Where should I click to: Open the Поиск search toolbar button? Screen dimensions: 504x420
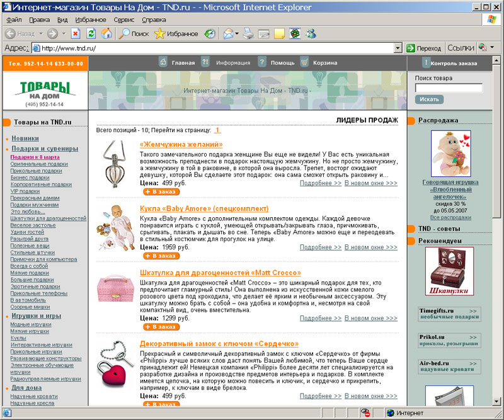pyautogui.click(x=134, y=33)
